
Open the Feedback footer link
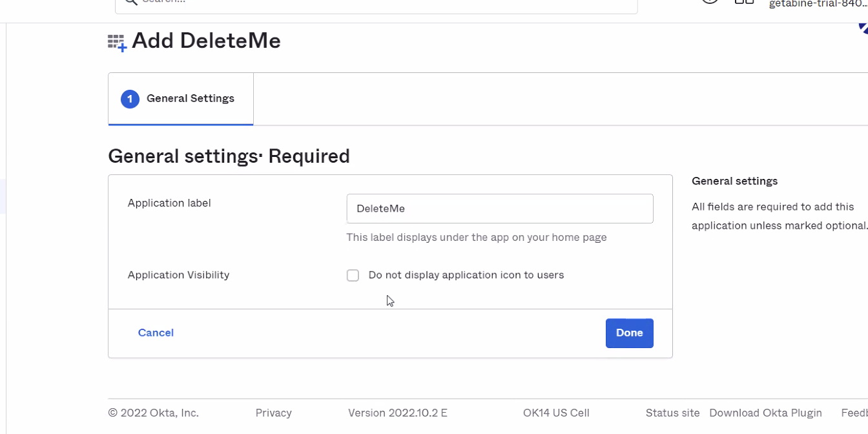point(854,413)
